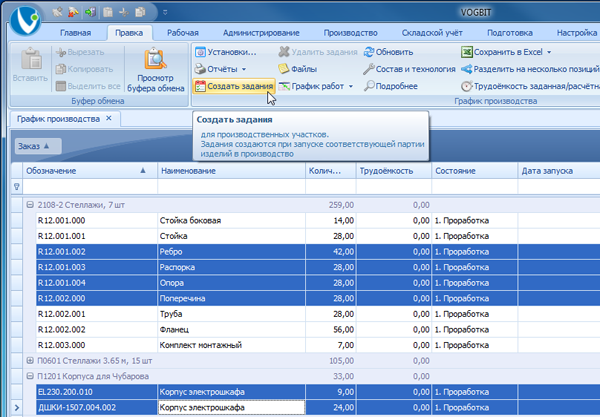Collapse the П1201 Корпуса для Чубарова group
This screenshot has width=600, height=417.
pos(29,376)
